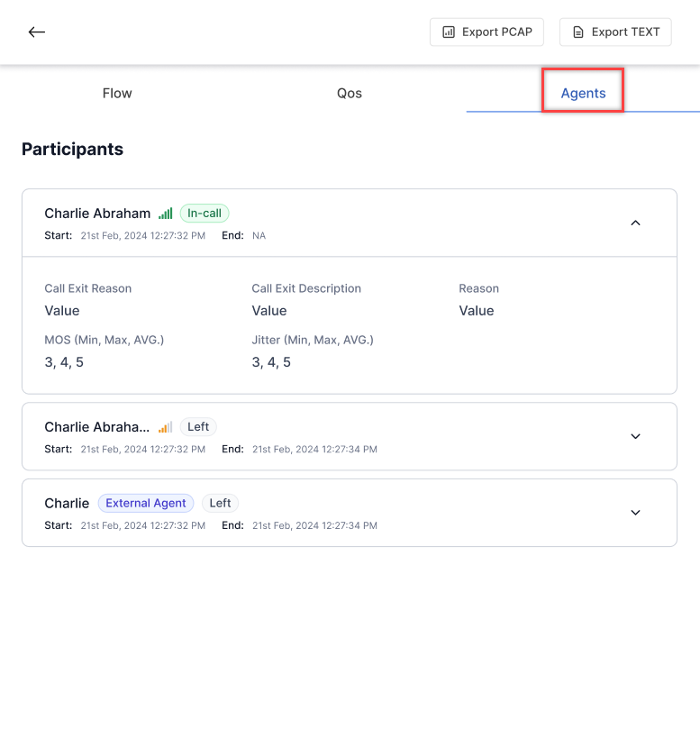Expand the second Charlie Abraha... participant card
Viewport: 700px width, 729px height.
point(635,436)
